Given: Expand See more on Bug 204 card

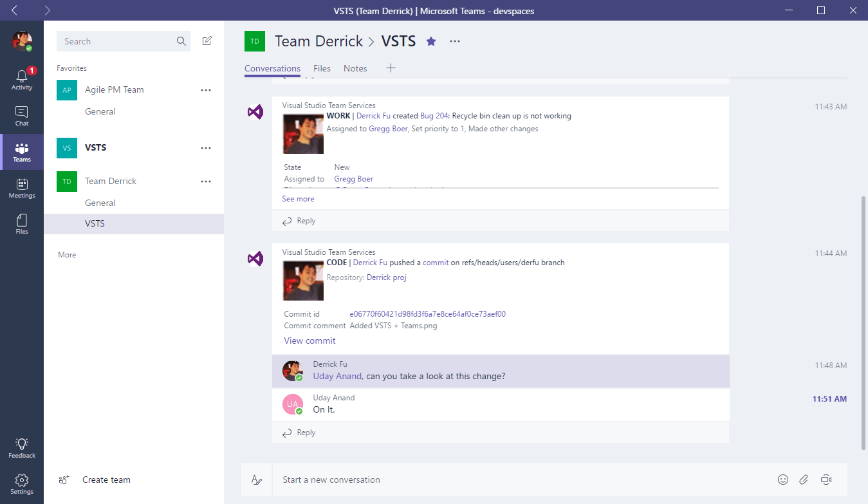Looking at the screenshot, I should pos(298,199).
